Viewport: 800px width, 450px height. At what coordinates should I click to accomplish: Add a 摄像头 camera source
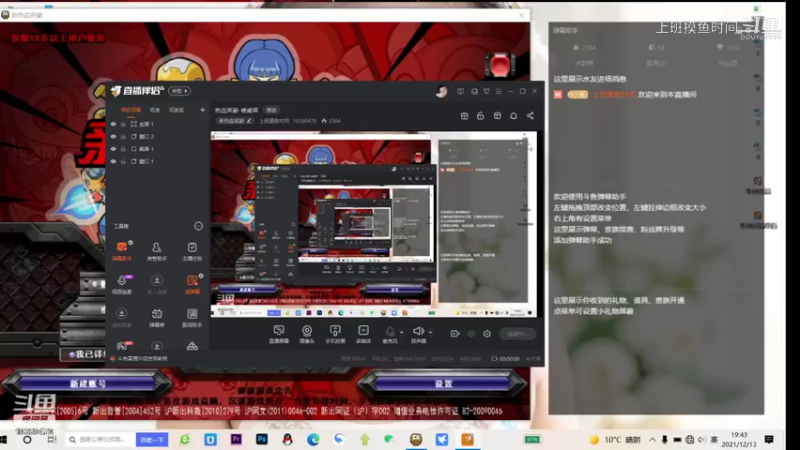[307, 334]
